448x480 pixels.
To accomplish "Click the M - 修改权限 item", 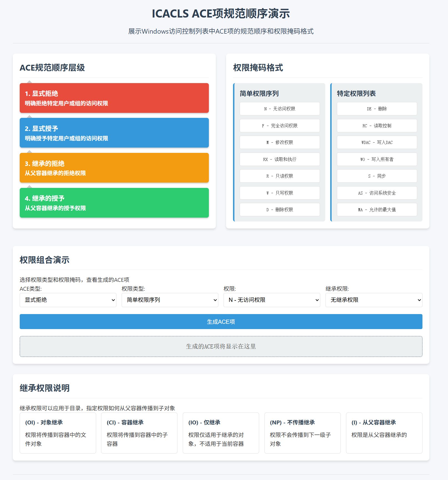I will click(x=280, y=142).
